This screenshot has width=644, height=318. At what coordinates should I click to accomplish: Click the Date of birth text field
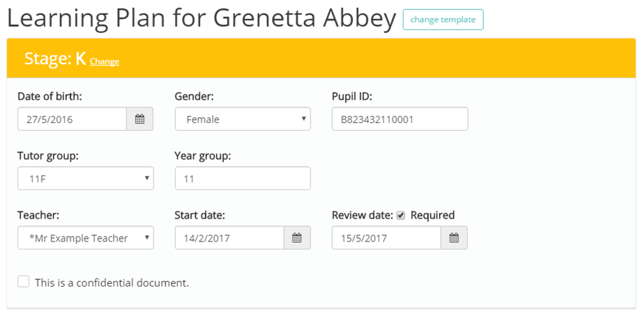point(72,119)
